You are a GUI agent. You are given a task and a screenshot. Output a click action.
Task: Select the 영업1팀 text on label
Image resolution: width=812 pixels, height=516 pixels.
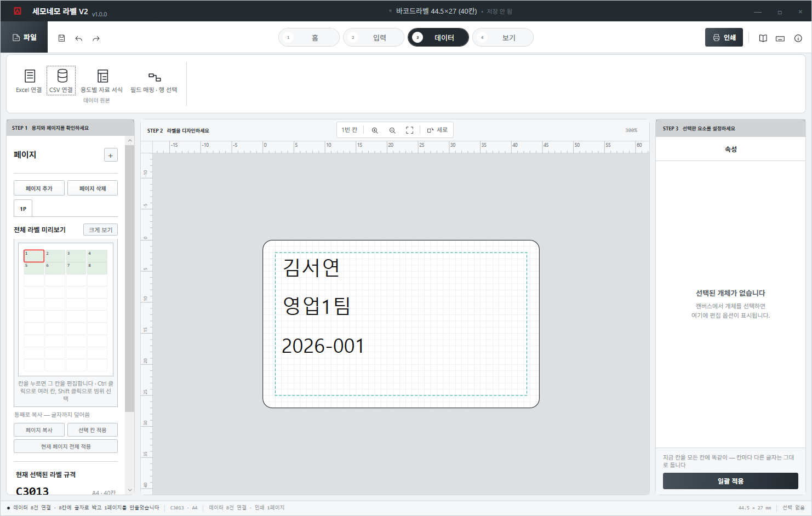316,306
